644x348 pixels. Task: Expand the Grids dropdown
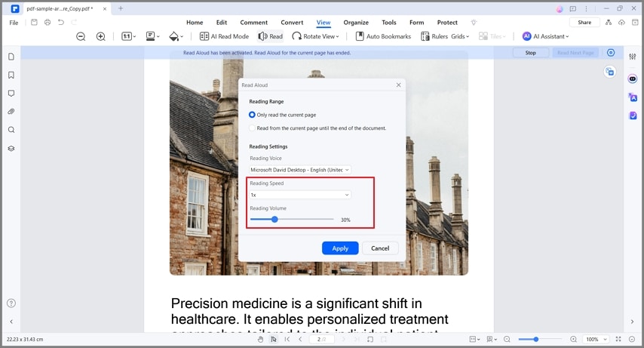pyautogui.click(x=460, y=36)
